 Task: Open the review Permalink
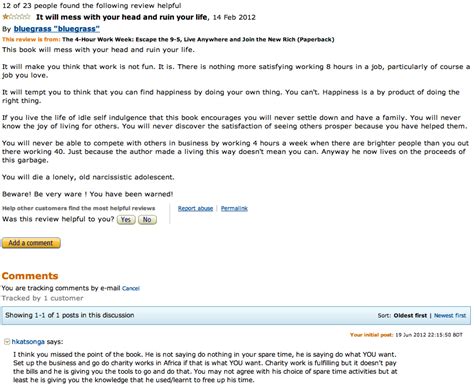234,209
